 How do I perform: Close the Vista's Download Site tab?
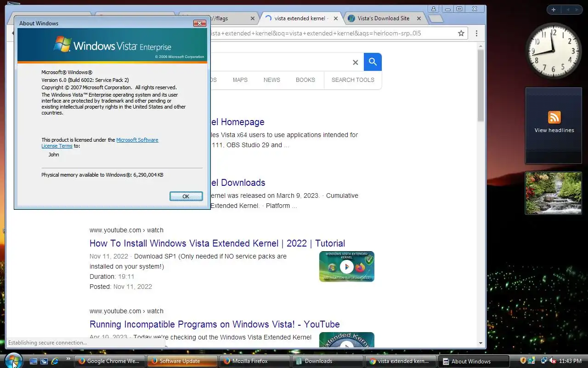[x=419, y=18]
